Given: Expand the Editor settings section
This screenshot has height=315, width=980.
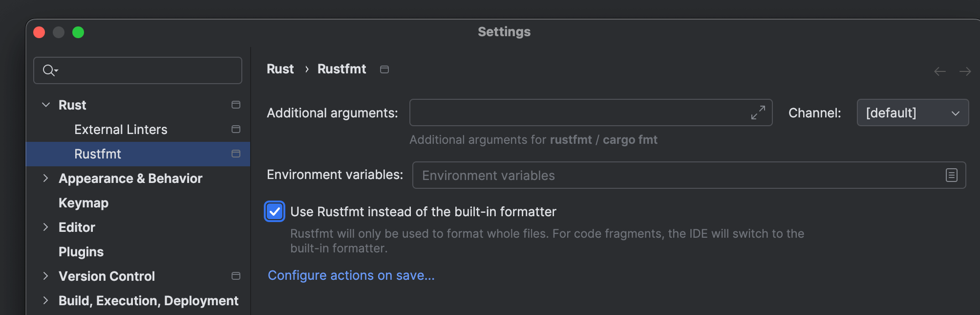Looking at the screenshot, I should (x=46, y=227).
